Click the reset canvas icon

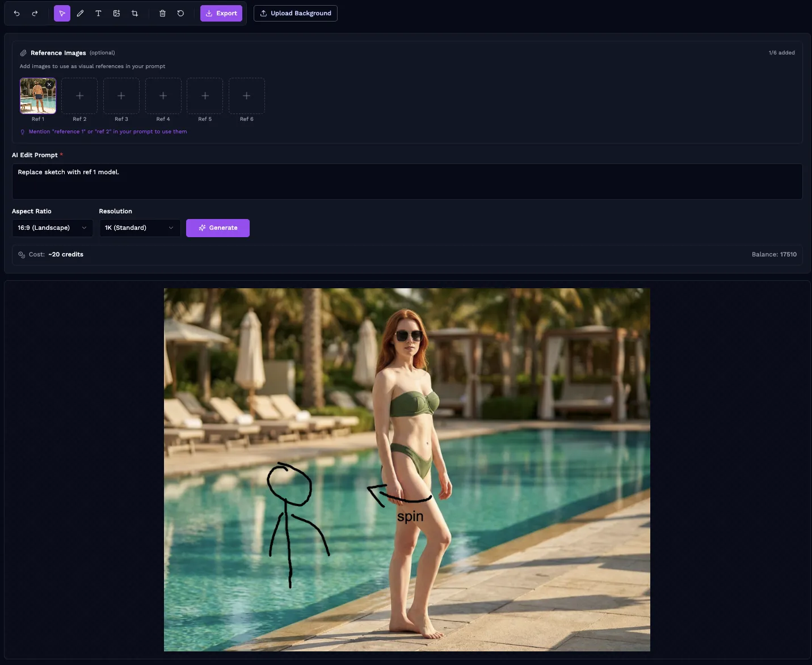point(180,14)
